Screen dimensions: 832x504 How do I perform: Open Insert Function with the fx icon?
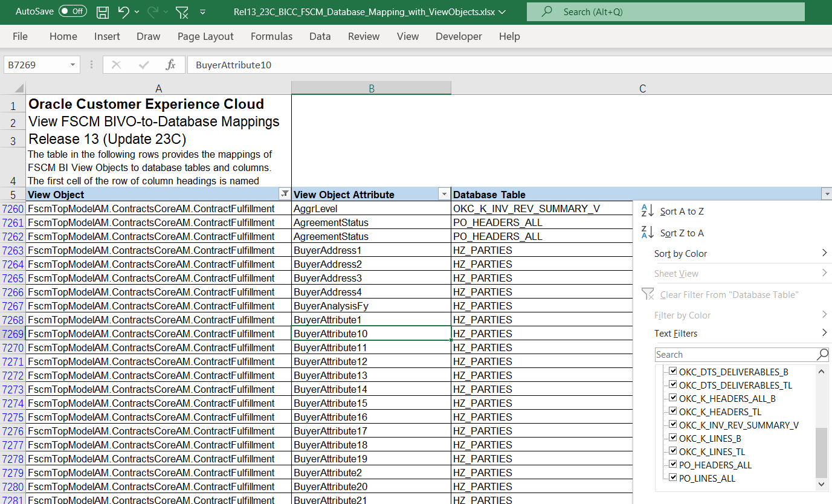coord(172,65)
